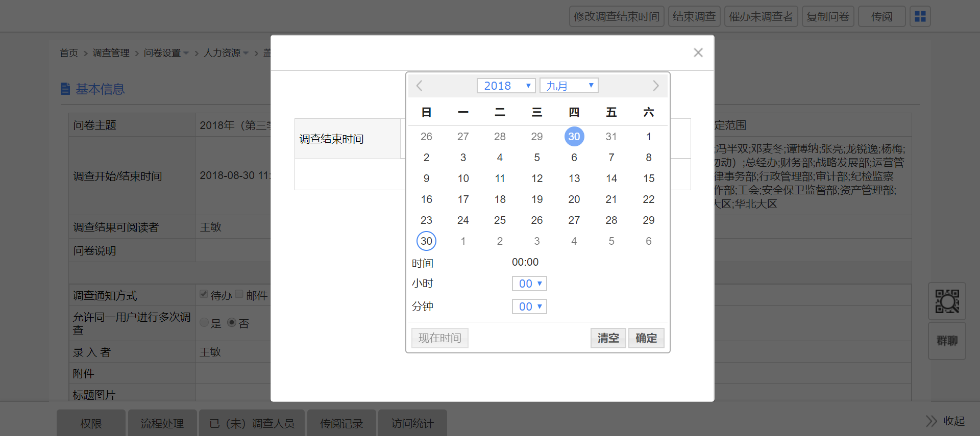Viewport: 980px width, 436px height.
Task: Click the 修改调查结束时间 button
Action: point(617,16)
